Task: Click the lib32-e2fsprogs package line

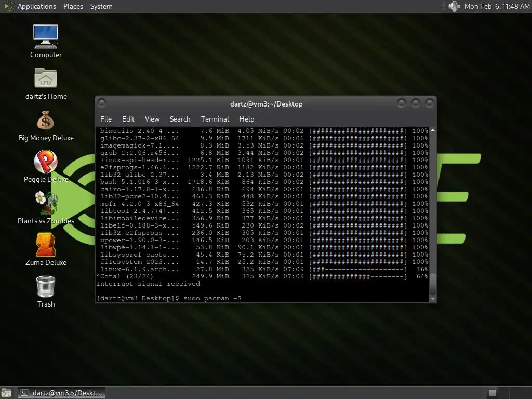Action: click(x=264, y=233)
